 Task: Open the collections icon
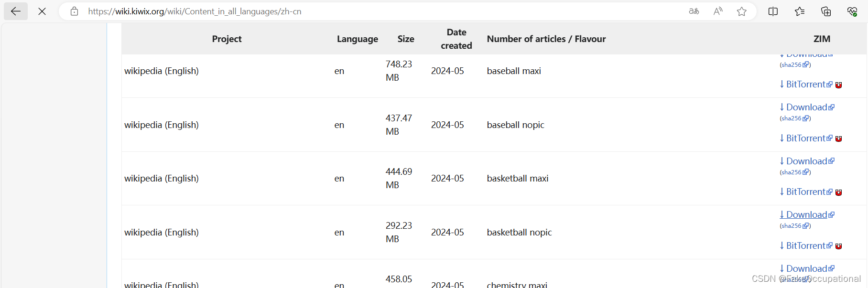click(826, 11)
